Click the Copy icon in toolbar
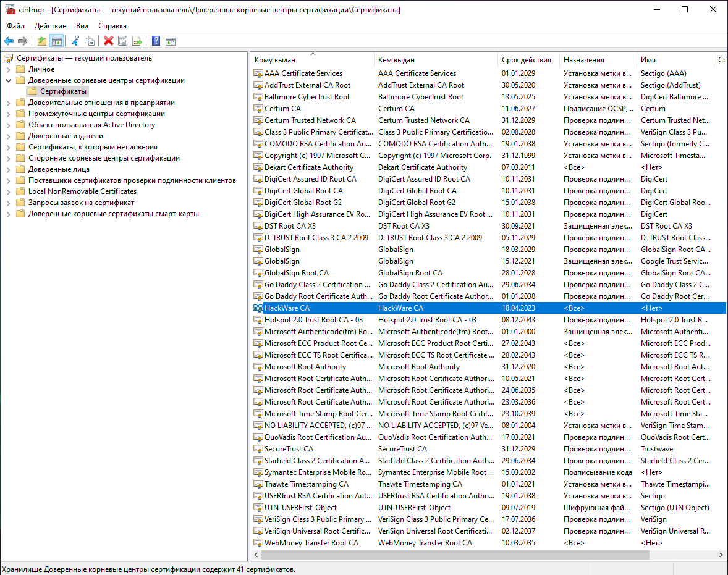This screenshot has width=728, height=575. 90,41
